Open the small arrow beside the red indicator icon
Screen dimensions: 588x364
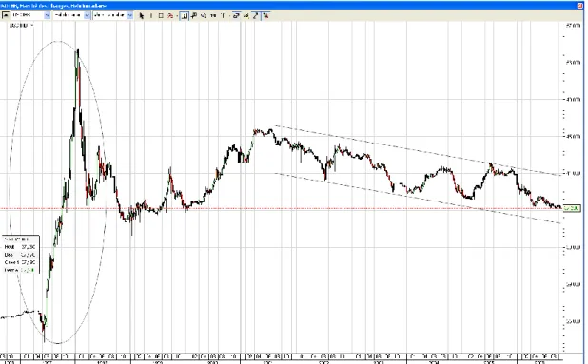(x=177, y=16)
